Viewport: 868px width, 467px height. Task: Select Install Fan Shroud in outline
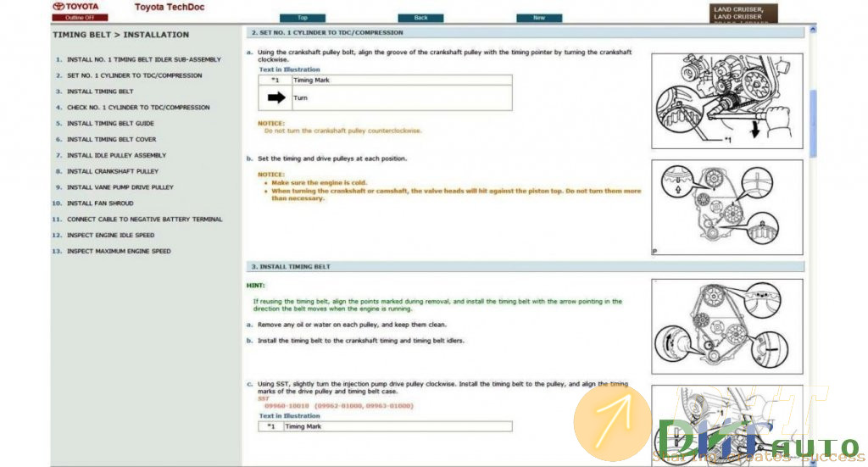click(100, 203)
